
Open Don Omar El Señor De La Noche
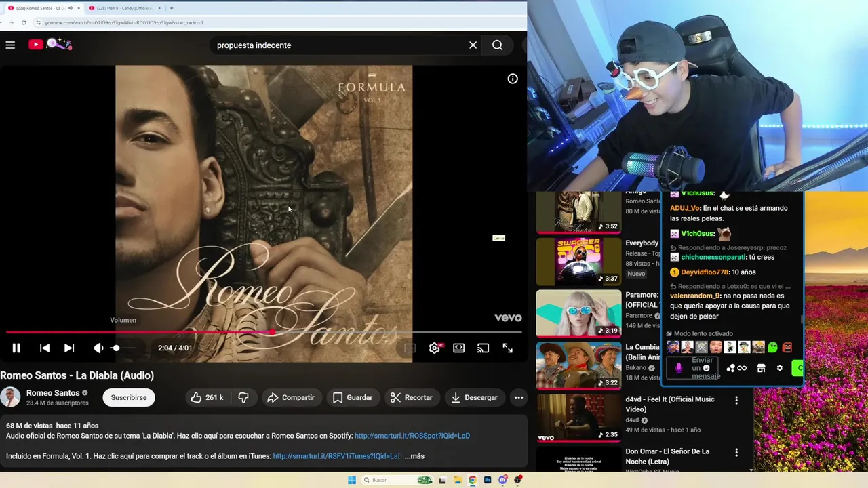[x=667, y=456]
